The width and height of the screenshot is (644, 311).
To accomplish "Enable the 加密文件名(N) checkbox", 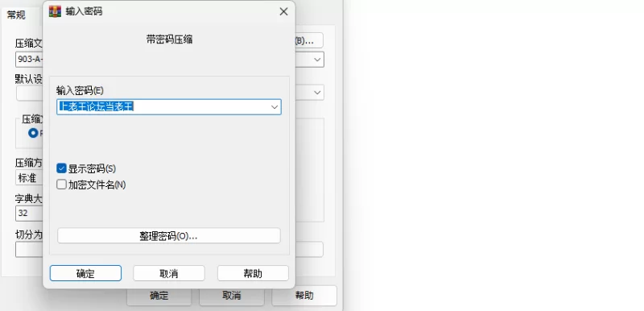I will click(62, 185).
